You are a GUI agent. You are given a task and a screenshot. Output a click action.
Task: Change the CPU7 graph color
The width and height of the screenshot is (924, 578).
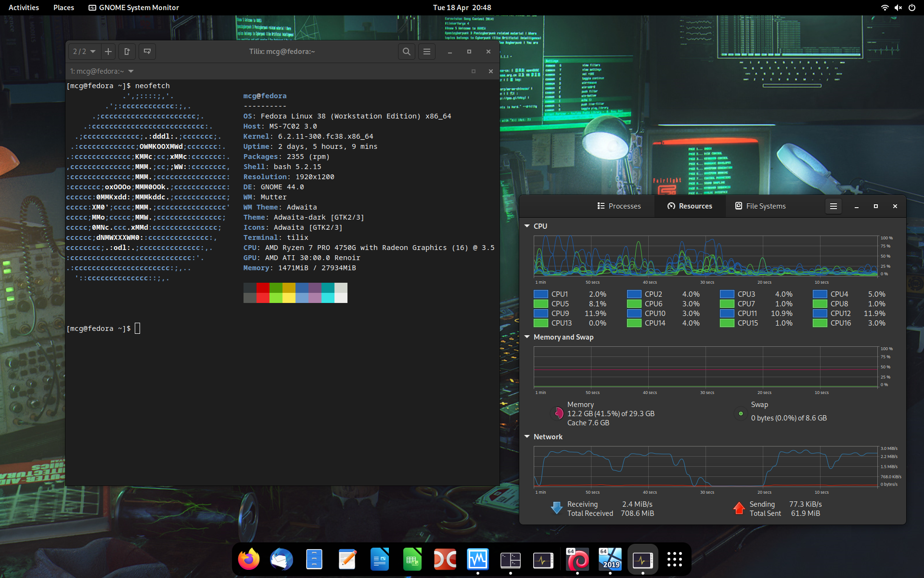(727, 304)
